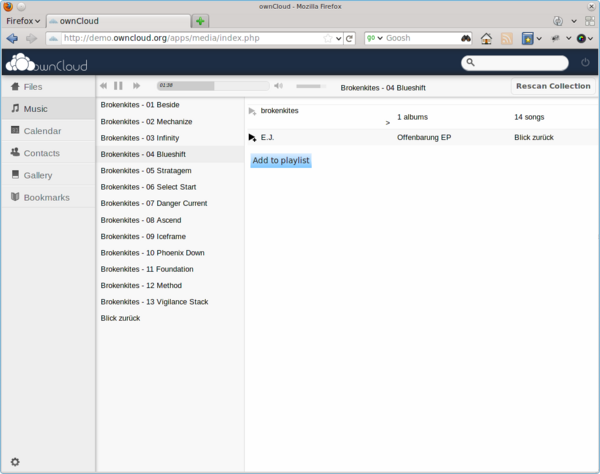Screen dimensions: 600x474
Task: Click the Add to playlist button
Action: (x=281, y=160)
